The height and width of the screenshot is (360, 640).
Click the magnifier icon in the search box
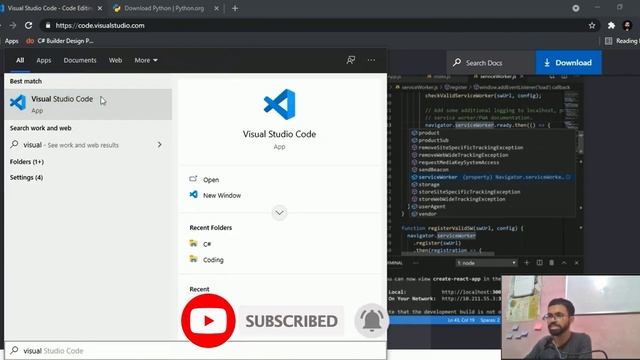click(14, 350)
